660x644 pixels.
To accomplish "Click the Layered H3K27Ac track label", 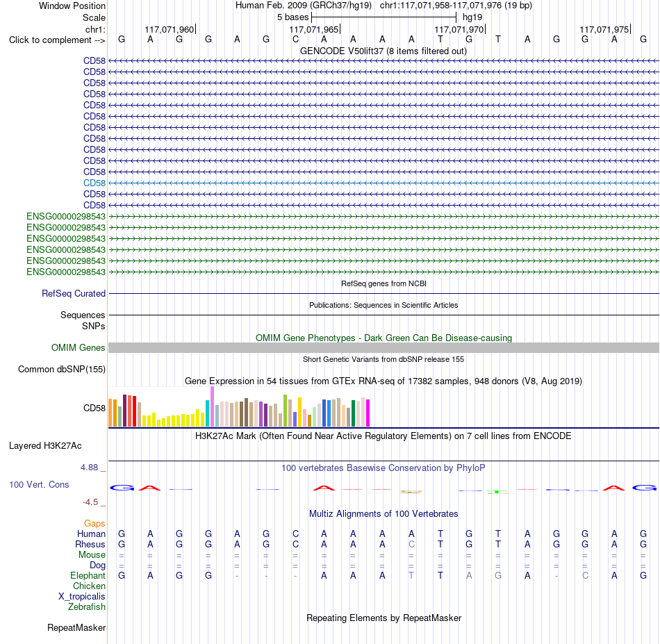I will [x=45, y=446].
